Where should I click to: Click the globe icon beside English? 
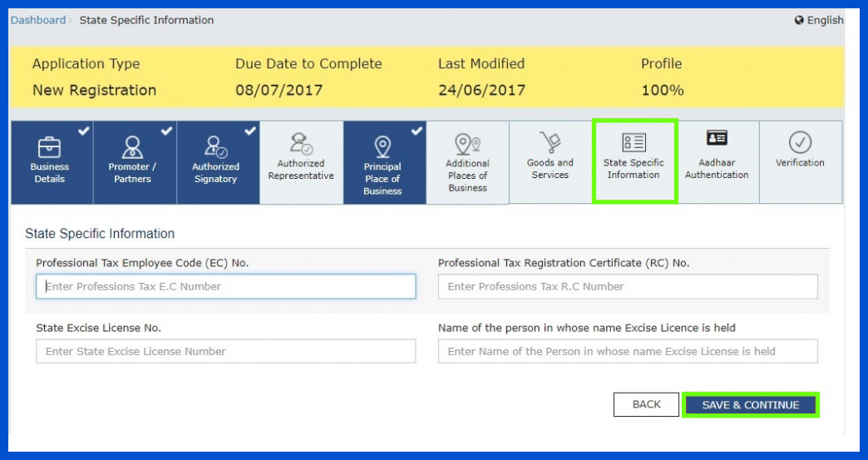coord(799,21)
